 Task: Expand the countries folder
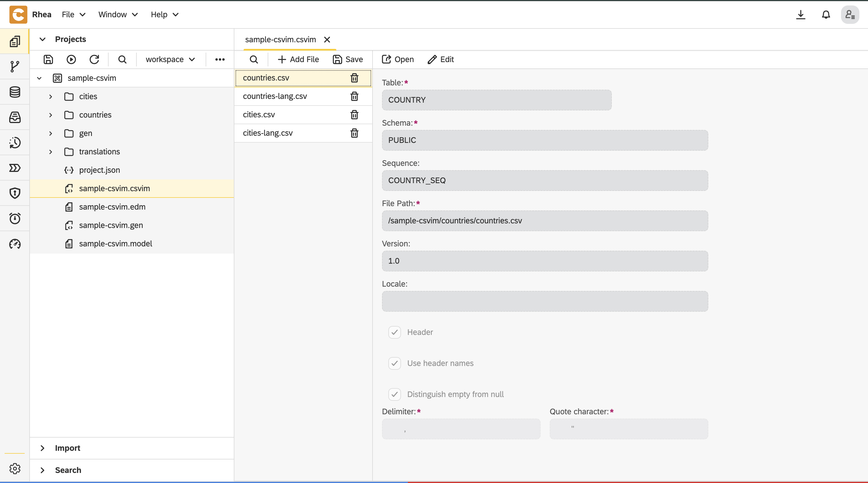point(51,115)
